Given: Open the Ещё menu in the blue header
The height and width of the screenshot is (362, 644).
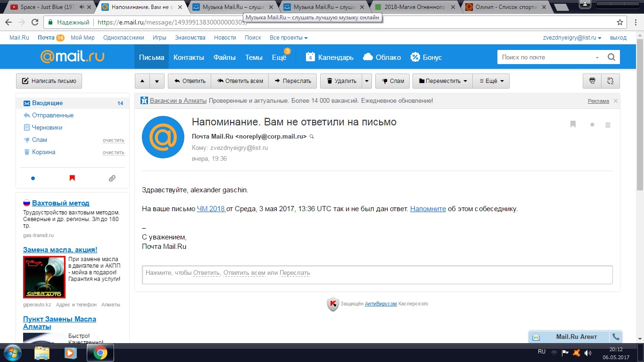Looking at the screenshot, I should [x=279, y=57].
